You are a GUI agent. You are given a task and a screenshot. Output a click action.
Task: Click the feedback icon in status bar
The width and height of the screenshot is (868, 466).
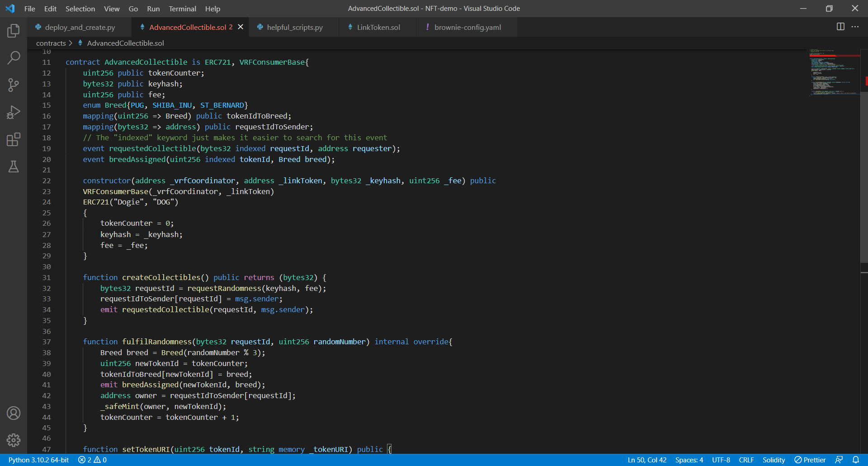point(839,460)
